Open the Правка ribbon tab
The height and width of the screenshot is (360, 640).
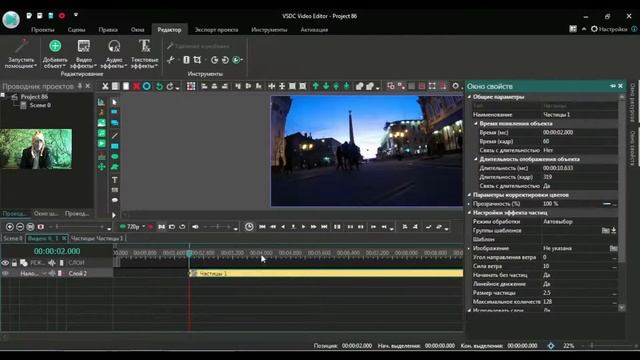(108, 30)
